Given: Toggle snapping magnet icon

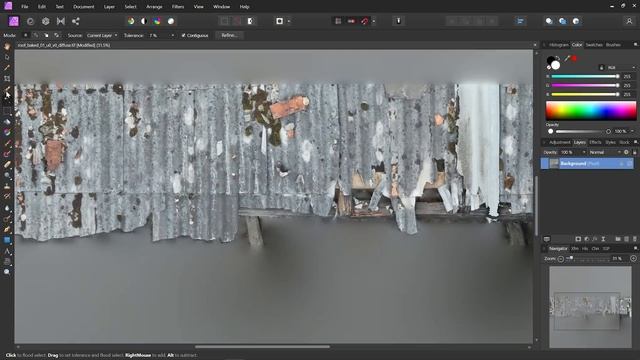Looking at the screenshot, I should click(364, 21).
